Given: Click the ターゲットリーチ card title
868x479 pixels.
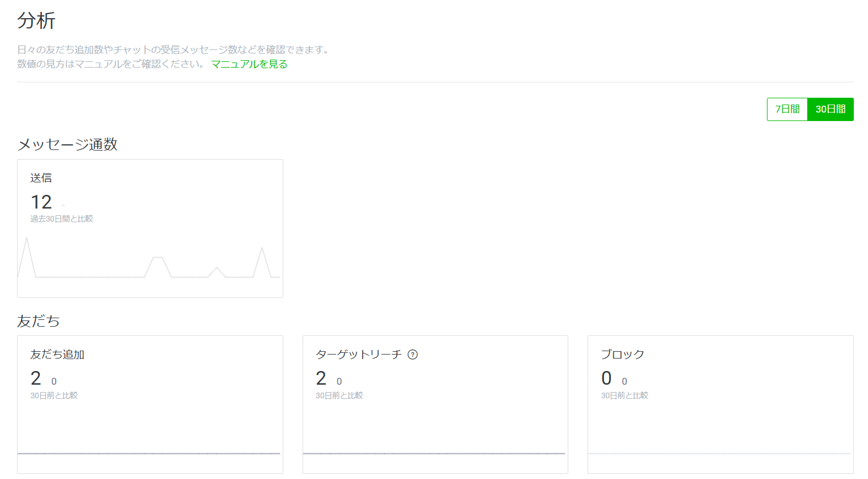Looking at the screenshot, I should 358,355.
